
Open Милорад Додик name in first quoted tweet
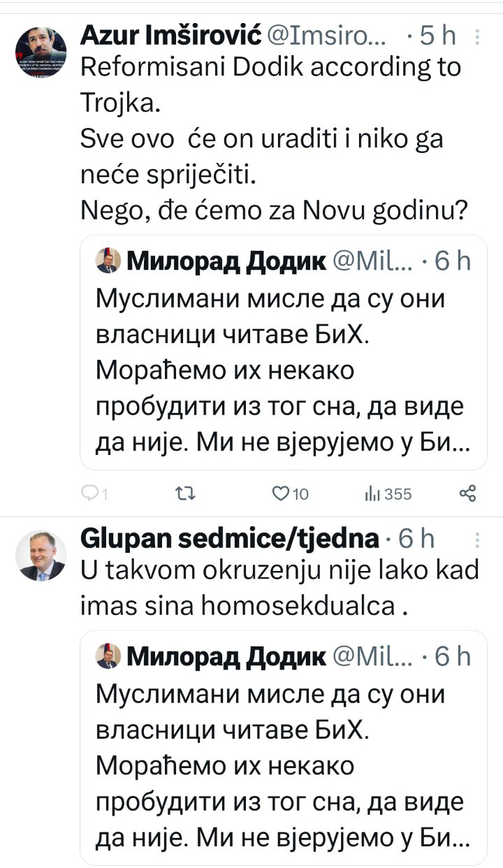pos(226,261)
